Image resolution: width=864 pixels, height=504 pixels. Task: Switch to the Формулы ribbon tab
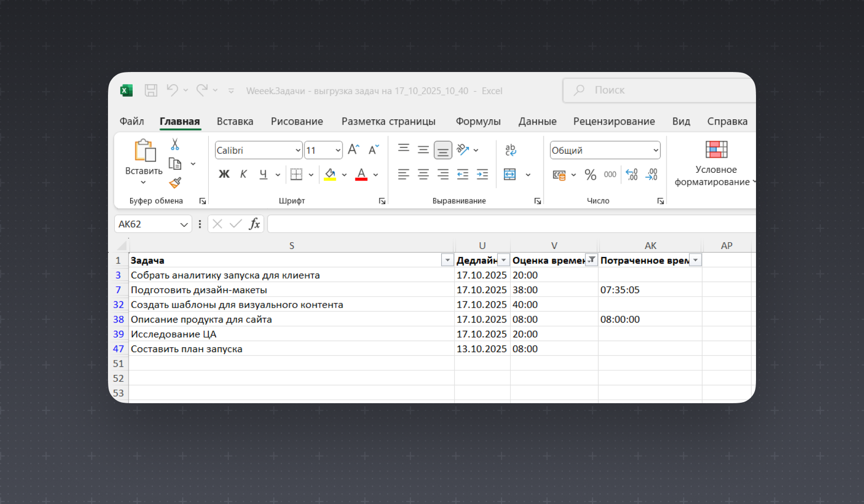478,121
